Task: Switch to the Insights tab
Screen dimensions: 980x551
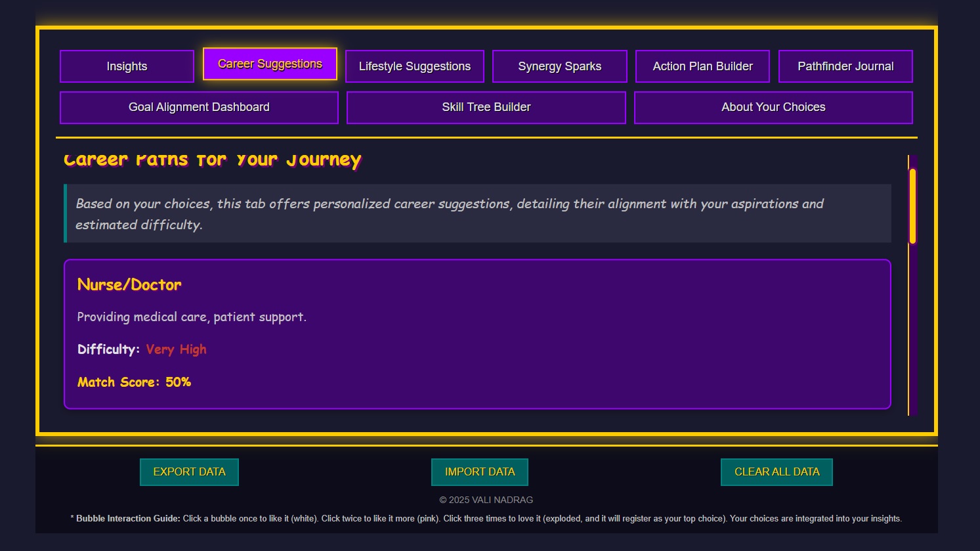Action: [126, 66]
